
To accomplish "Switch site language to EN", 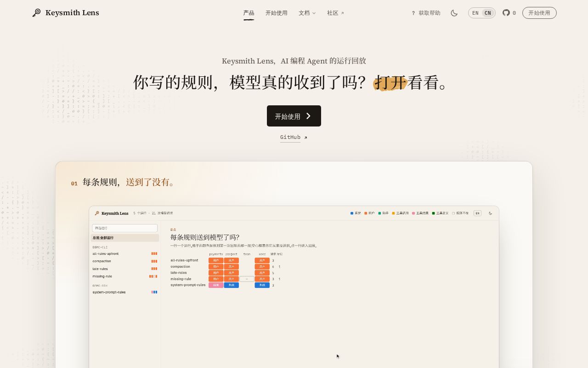I will [x=475, y=13].
